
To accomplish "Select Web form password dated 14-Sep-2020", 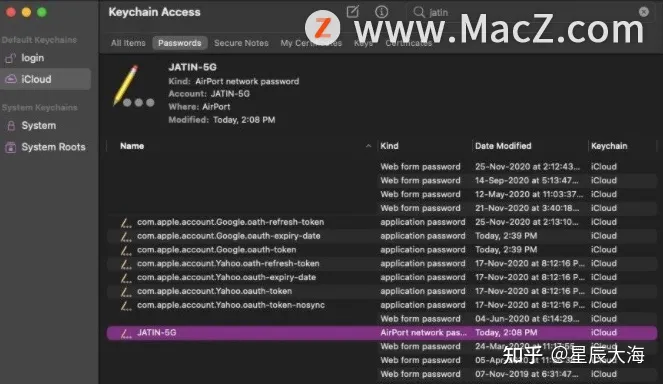I will (x=382, y=181).
